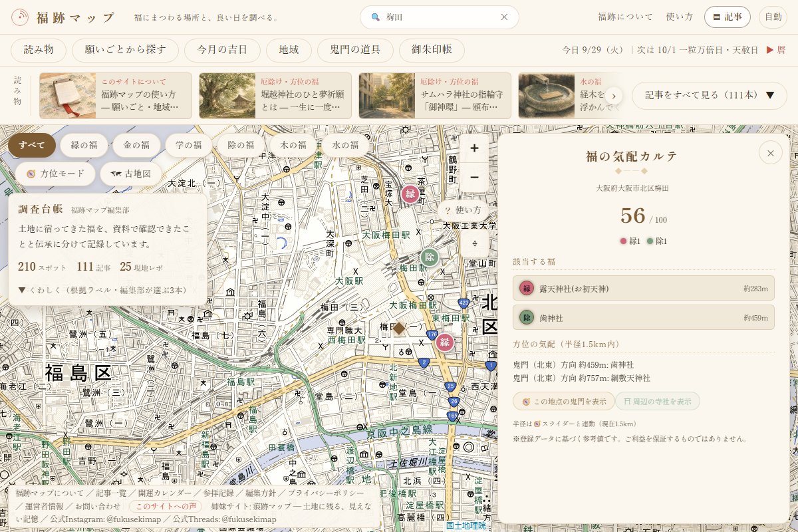The height and width of the screenshot is (532, 798).
Task: Click the 福跡マップ logo icon
Action: point(20,17)
